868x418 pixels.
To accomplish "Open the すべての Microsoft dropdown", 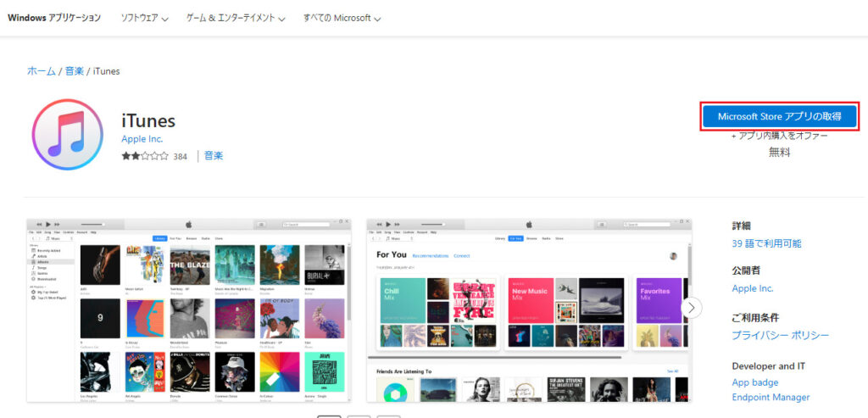I will 342,18.
